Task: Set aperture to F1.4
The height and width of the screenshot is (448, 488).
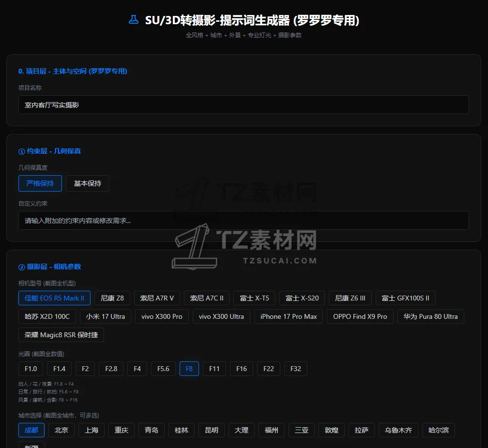Action: 60,369
